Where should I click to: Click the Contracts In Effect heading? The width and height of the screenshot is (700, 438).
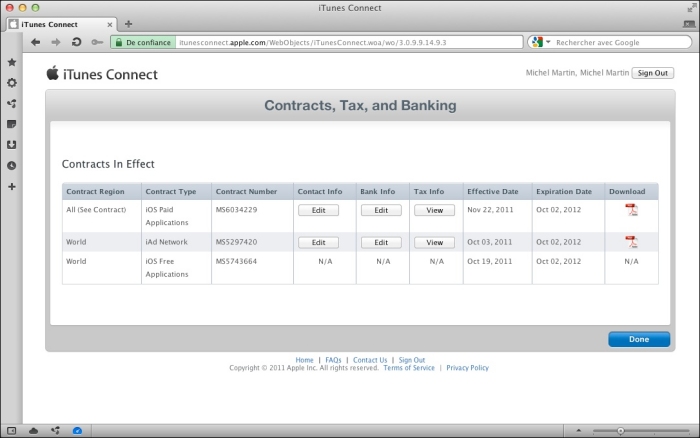pos(108,164)
